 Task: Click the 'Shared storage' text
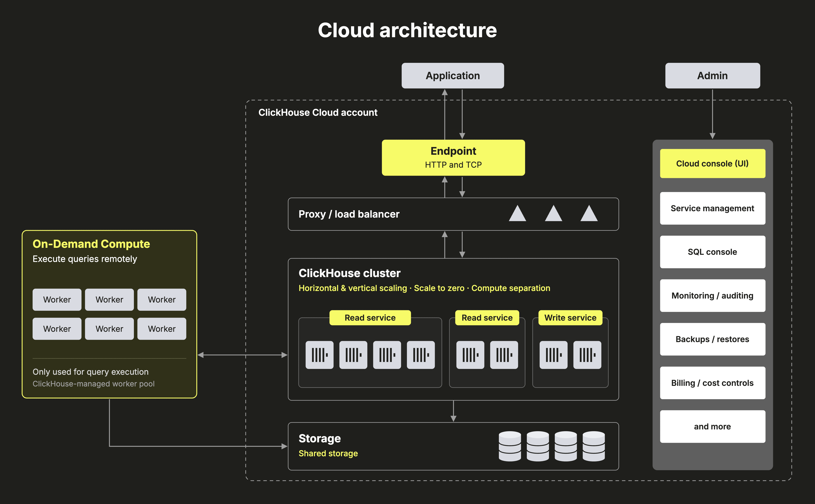pos(328,453)
